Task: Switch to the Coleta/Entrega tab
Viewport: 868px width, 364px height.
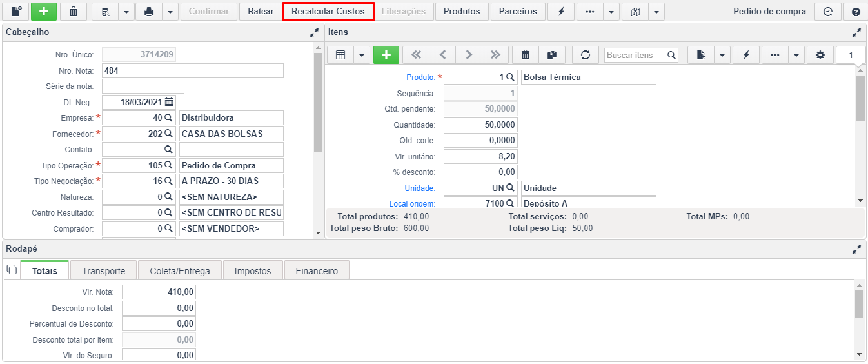Action: (180, 271)
